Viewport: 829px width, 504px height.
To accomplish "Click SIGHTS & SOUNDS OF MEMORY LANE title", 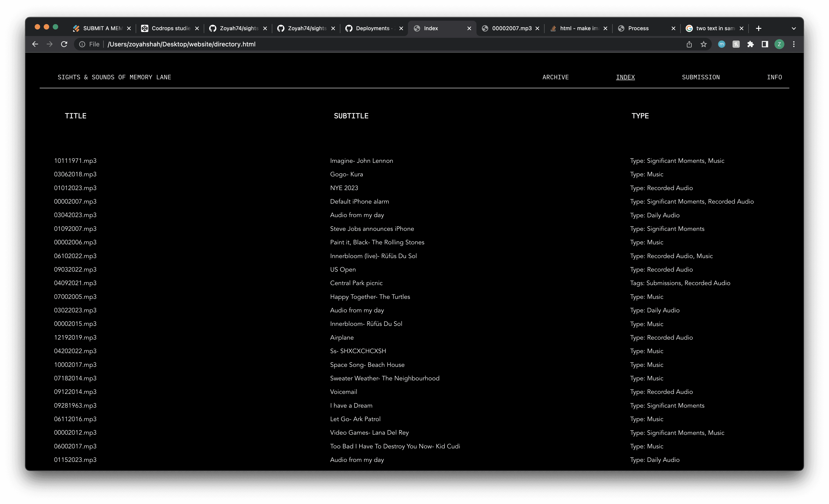I will point(114,77).
